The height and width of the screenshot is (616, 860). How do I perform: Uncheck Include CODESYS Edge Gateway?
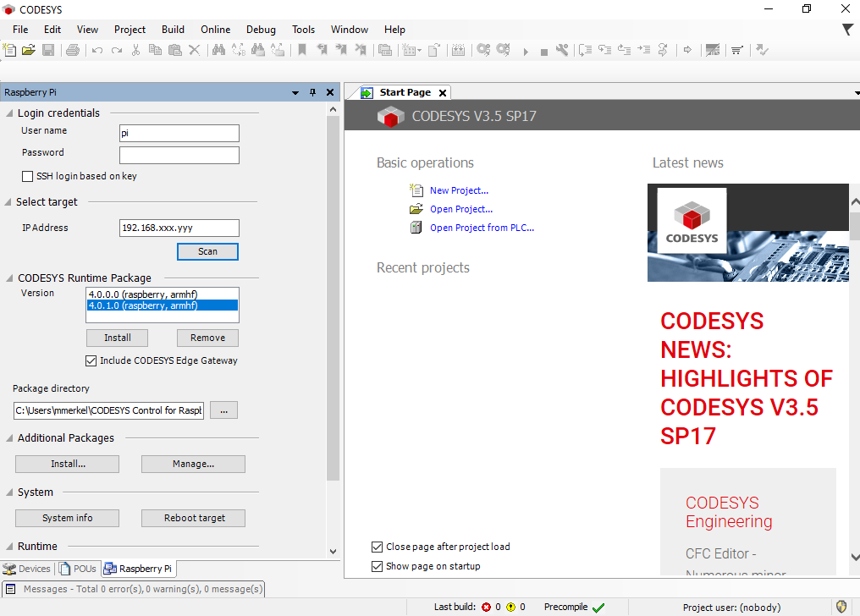pyautogui.click(x=91, y=360)
